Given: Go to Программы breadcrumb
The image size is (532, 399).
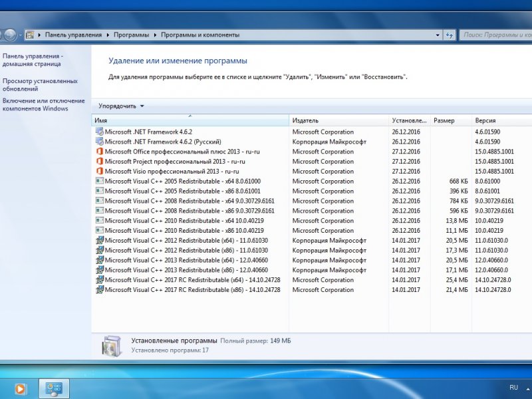Looking at the screenshot, I should pyautogui.click(x=131, y=35).
